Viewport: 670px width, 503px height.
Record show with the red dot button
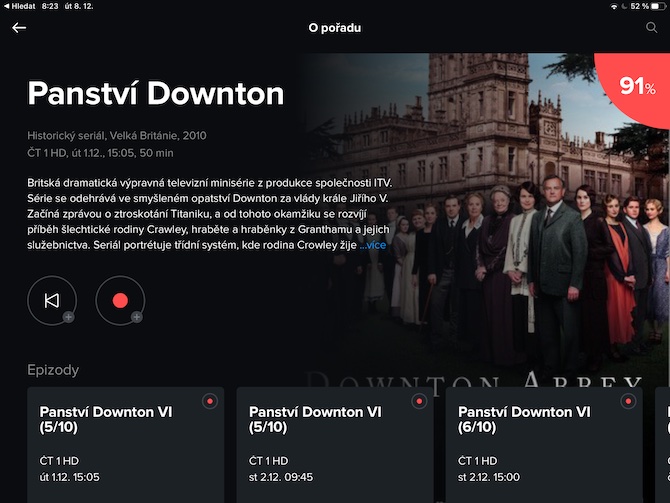pyautogui.click(x=120, y=300)
